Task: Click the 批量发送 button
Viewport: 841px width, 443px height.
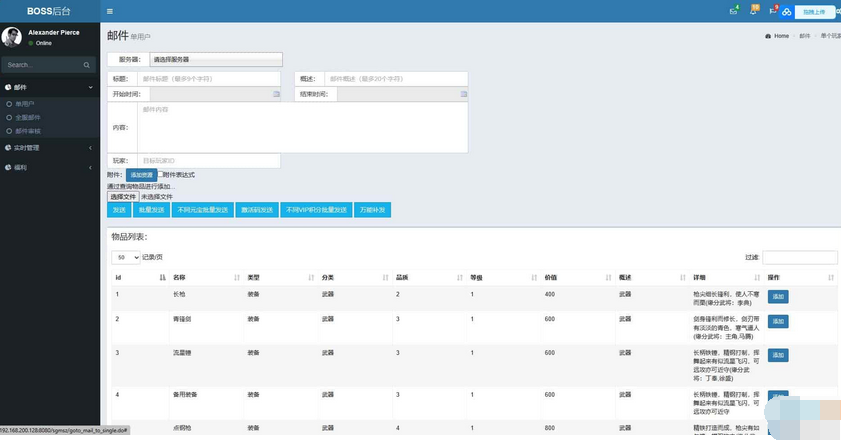Action: pyautogui.click(x=152, y=210)
